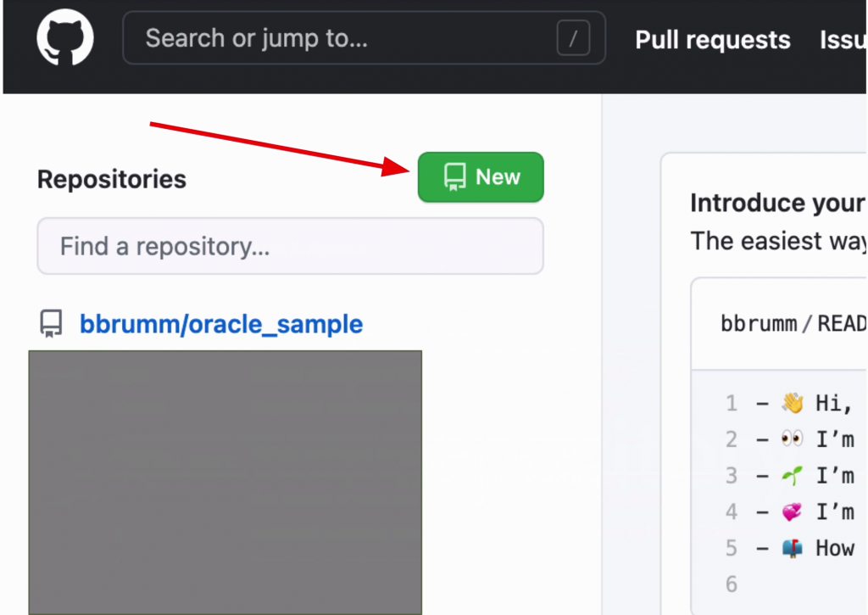Viewport: 868px width, 615px height.
Task: Click the mailbox emoji on line 5
Action: (792, 548)
